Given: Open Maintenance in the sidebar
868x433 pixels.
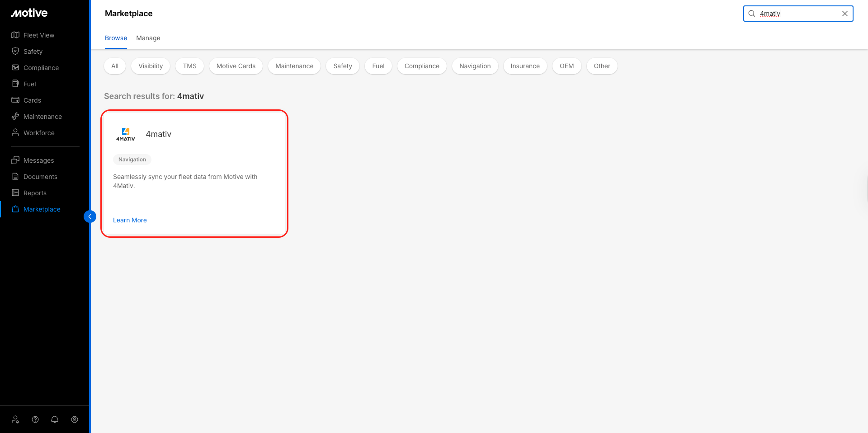Looking at the screenshot, I should [42, 117].
